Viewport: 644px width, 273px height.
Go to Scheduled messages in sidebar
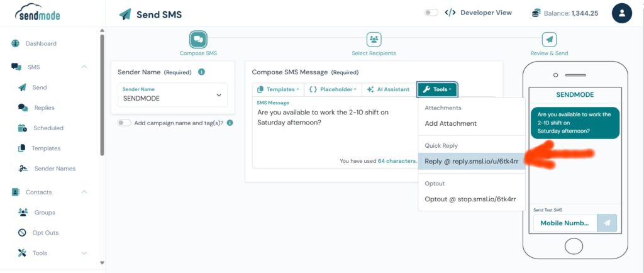tap(48, 128)
